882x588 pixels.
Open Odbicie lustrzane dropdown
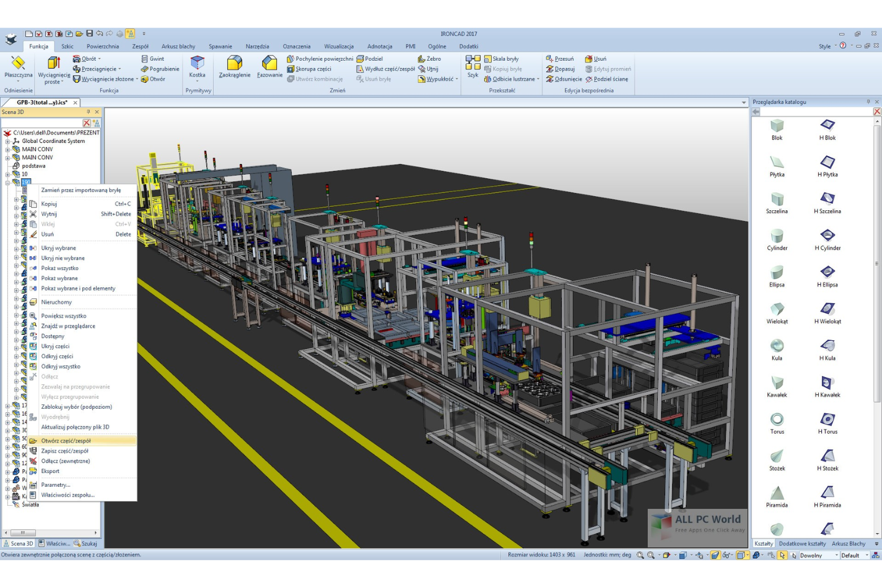coord(538,79)
